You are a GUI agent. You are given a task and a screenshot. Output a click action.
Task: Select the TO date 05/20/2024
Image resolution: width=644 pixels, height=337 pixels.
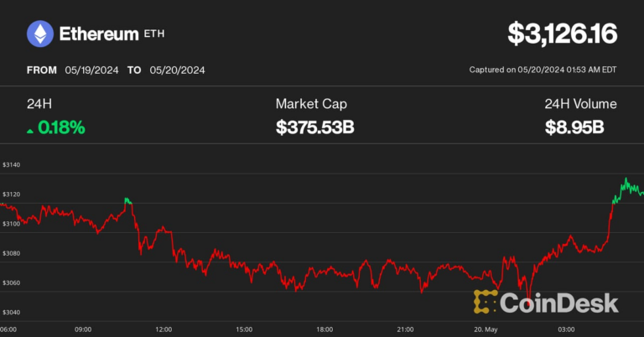[x=178, y=70]
